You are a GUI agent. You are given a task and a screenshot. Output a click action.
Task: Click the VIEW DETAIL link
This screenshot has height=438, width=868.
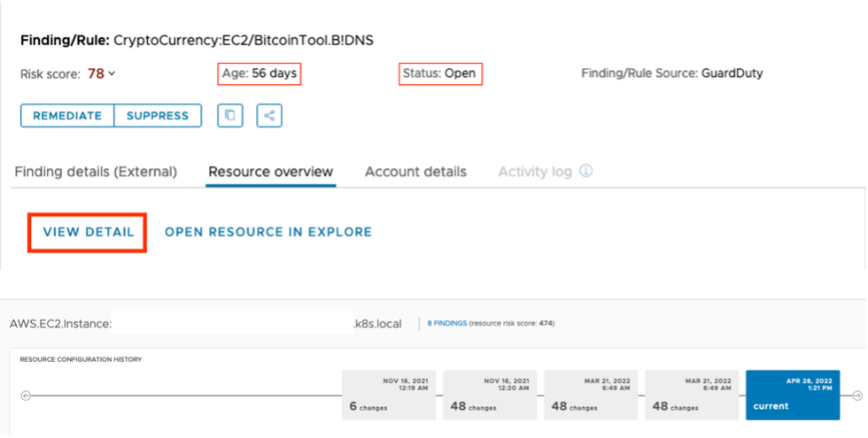pyautogui.click(x=88, y=232)
